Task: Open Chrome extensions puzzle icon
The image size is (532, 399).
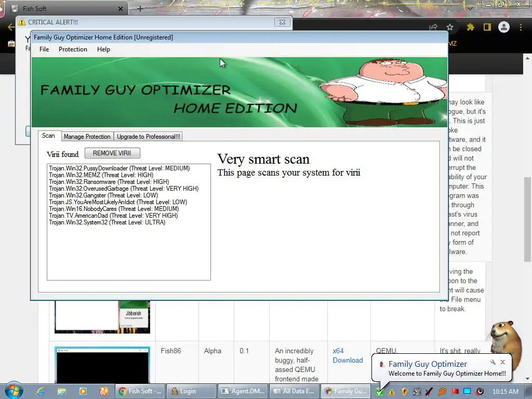Action: click(x=471, y=27)
